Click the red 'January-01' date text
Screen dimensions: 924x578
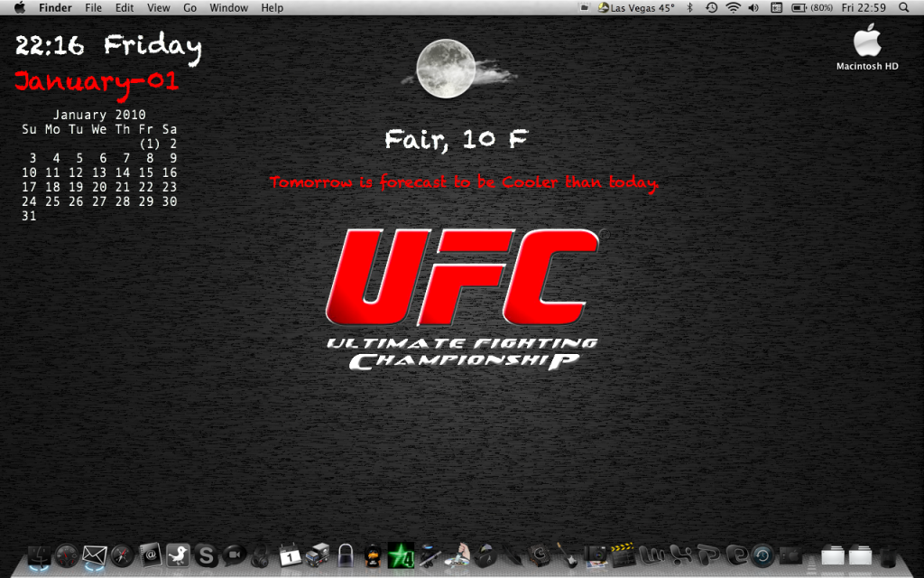(96, 84)
